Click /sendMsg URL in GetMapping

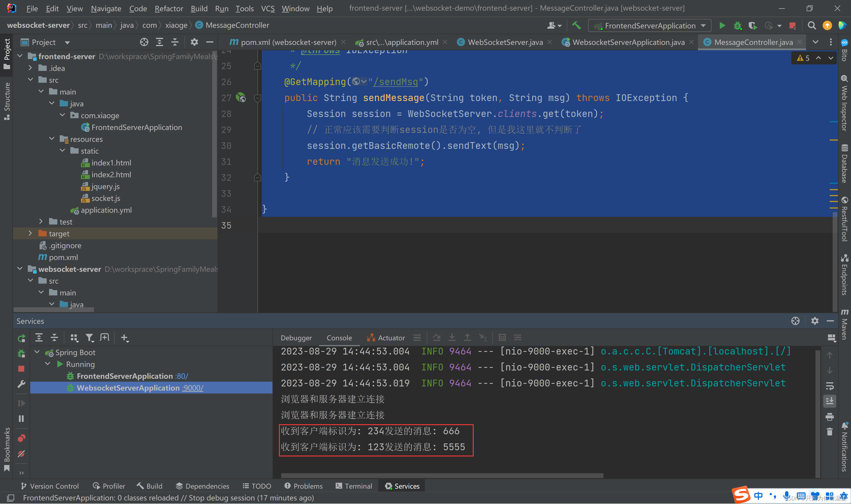click(395, 82)
